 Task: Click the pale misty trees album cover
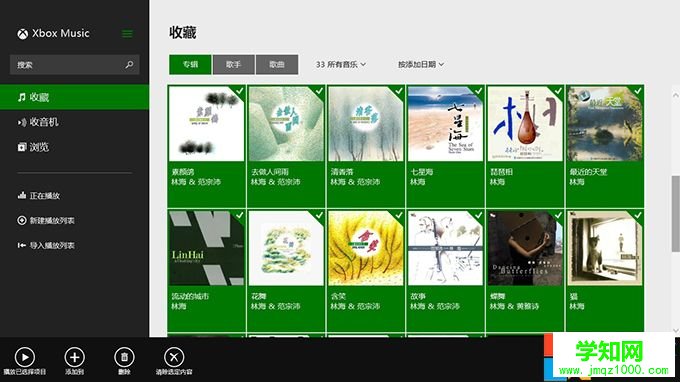click(x=366, y=124)
